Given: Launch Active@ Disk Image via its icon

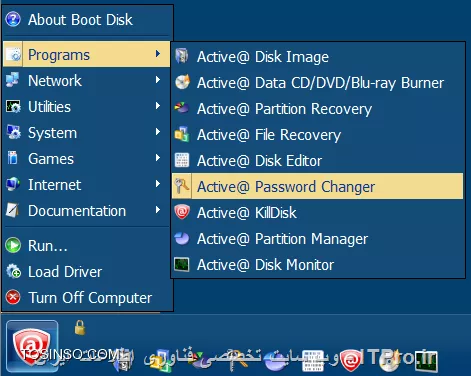Looking at the screenshot, I should click(x=182, y=56).
